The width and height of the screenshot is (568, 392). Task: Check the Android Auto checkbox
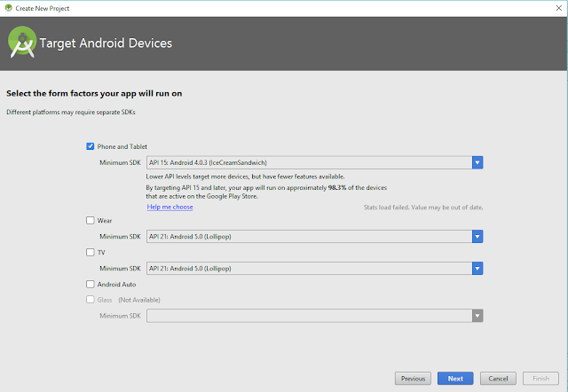(x=91, y=284)
